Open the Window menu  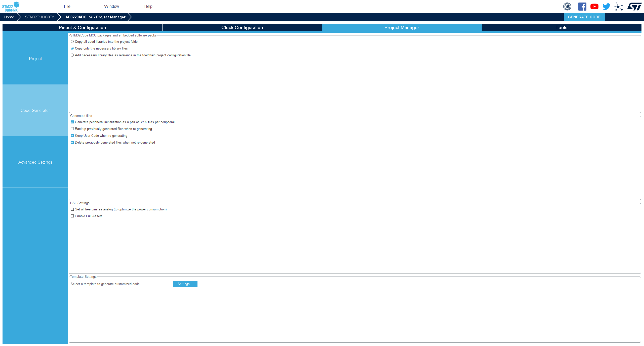112,7
